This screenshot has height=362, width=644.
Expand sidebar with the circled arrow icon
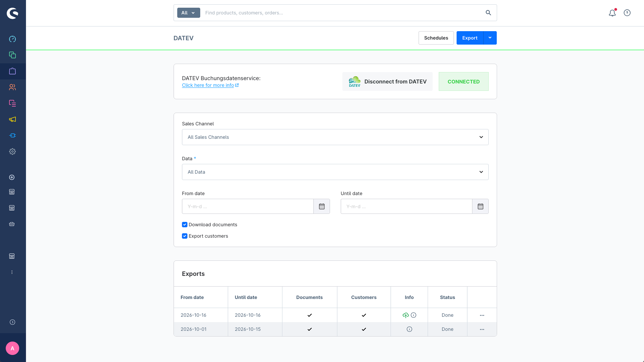click(x=12, y=322)
